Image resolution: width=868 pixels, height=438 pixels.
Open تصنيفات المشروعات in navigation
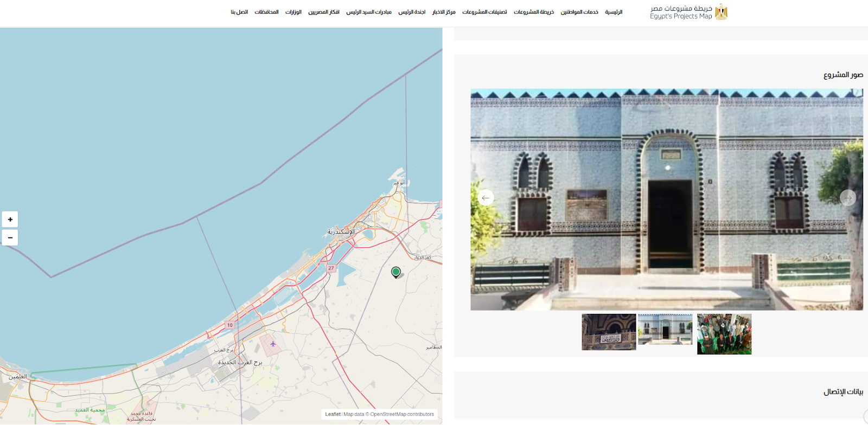coord(484,12)
